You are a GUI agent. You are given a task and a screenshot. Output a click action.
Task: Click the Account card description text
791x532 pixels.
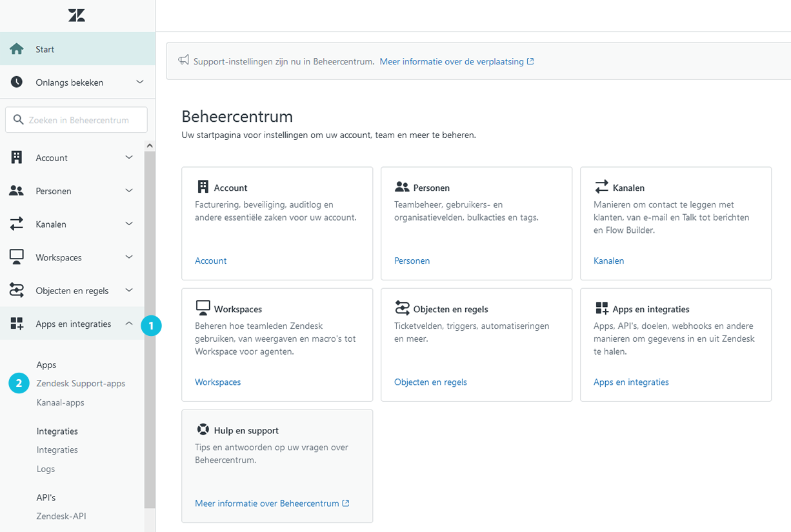coord(275,211)
